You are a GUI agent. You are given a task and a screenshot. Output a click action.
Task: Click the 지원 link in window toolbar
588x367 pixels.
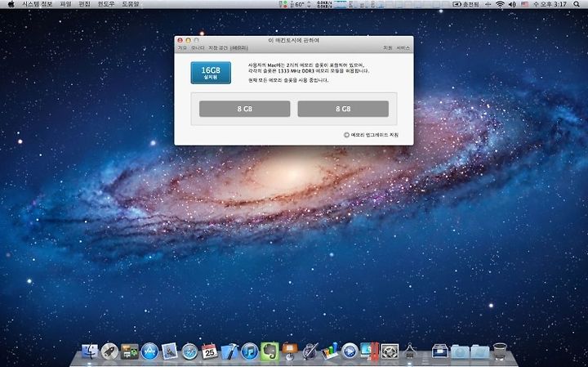pos(387,48)
